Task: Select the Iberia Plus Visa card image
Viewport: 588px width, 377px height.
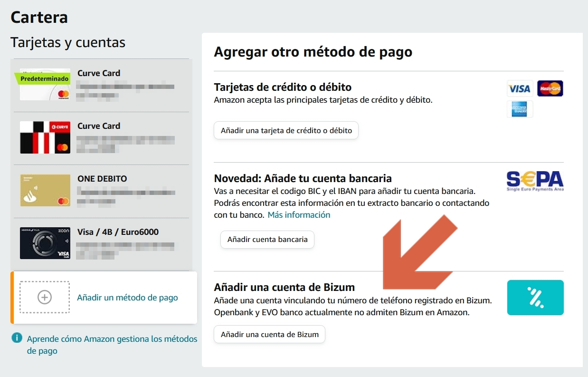Action: click(x=45, y=243)
